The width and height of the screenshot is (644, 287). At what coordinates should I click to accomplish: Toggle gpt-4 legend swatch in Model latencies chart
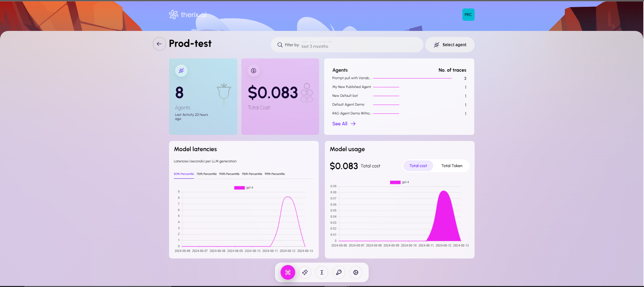click(x=239, y=188)
